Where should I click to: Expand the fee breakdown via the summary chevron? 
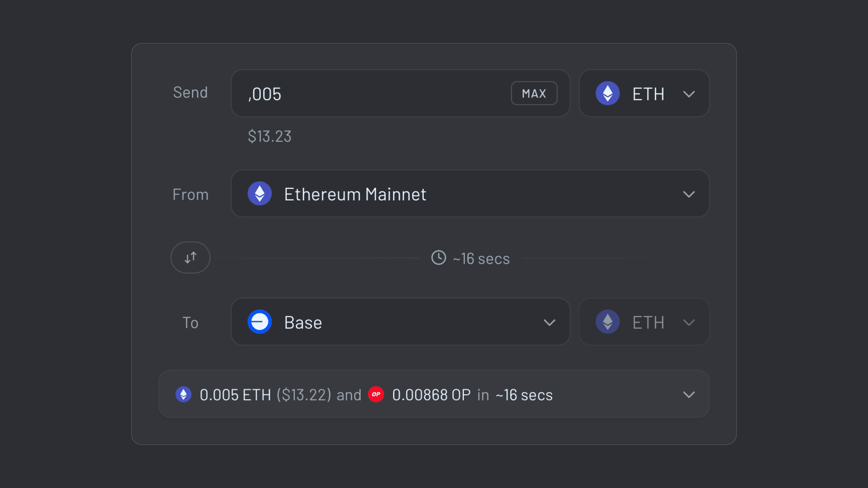click(x=689, y=394)
